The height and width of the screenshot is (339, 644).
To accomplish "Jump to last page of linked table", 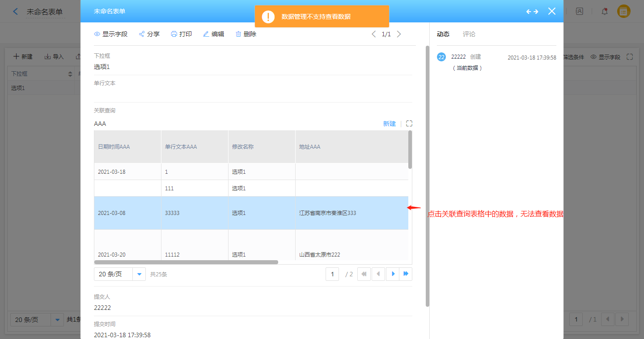I will click(x=406, y=274).
